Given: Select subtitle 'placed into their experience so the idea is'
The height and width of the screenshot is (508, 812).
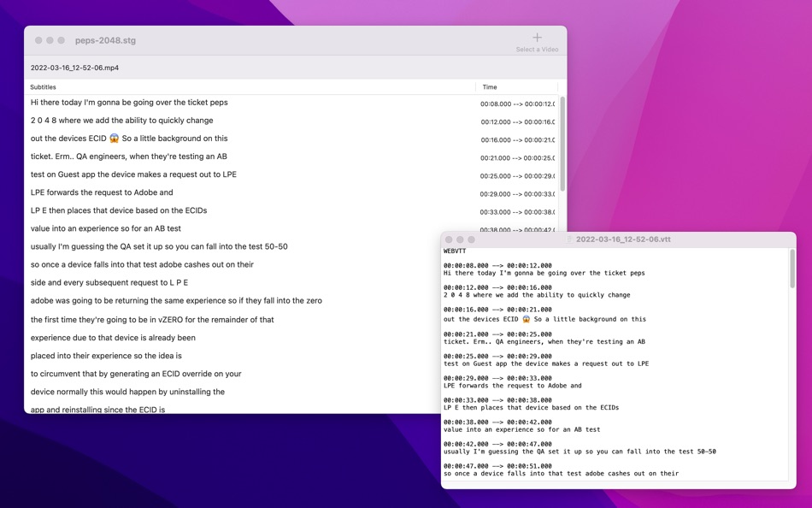Looking at the screenshot, I should coord(106,356).
